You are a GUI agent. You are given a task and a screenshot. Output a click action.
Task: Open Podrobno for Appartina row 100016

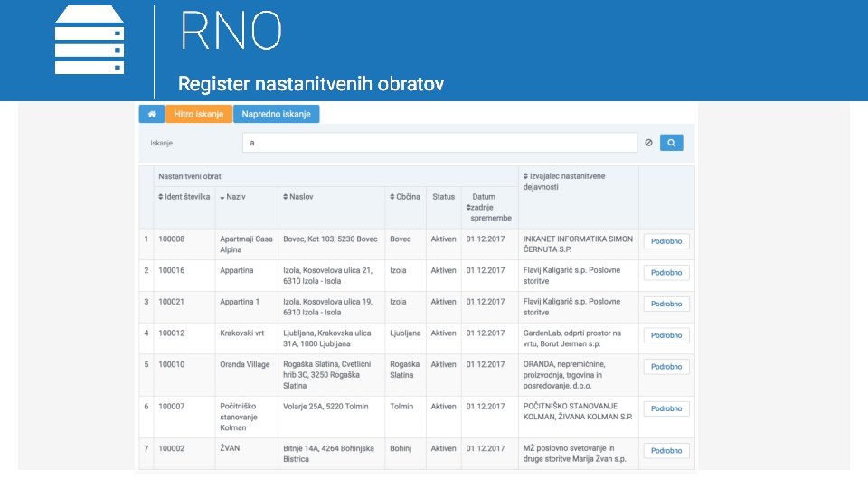coord(666,273)
